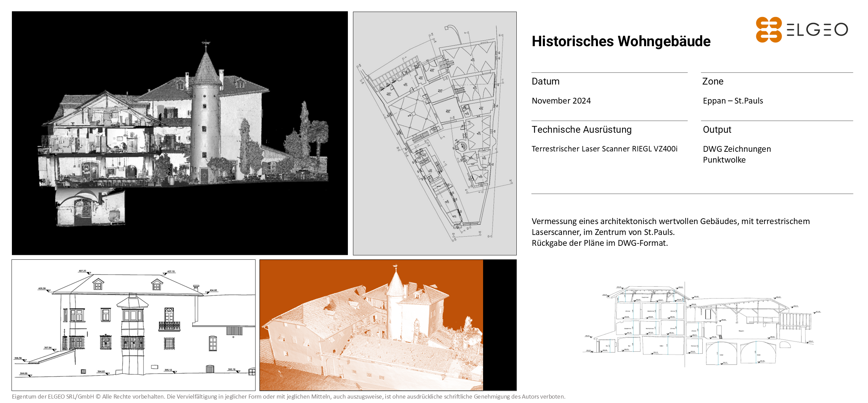Click the Historisches Wohngebäude title
This screenshot has height=403, width=868.
(621, 41)
